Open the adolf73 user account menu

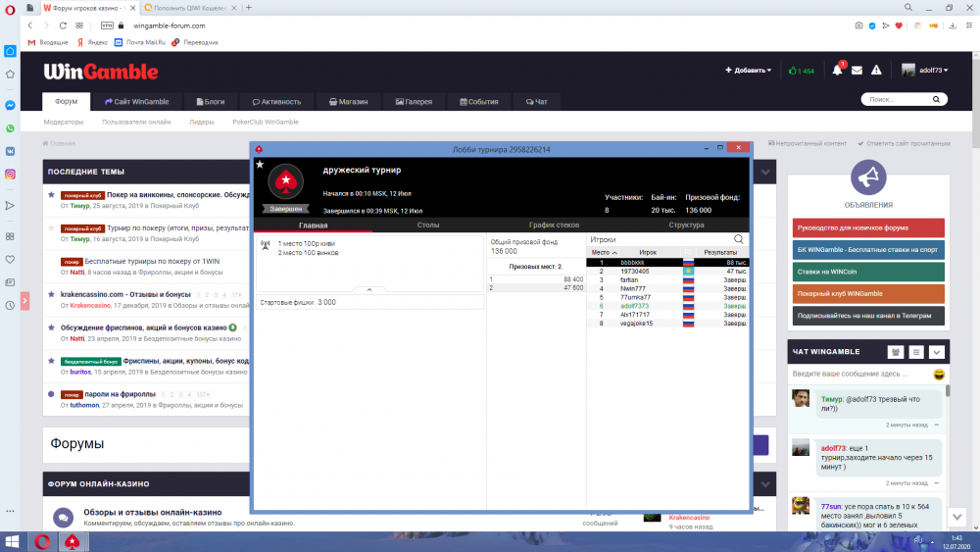click(x=926, y=71)
